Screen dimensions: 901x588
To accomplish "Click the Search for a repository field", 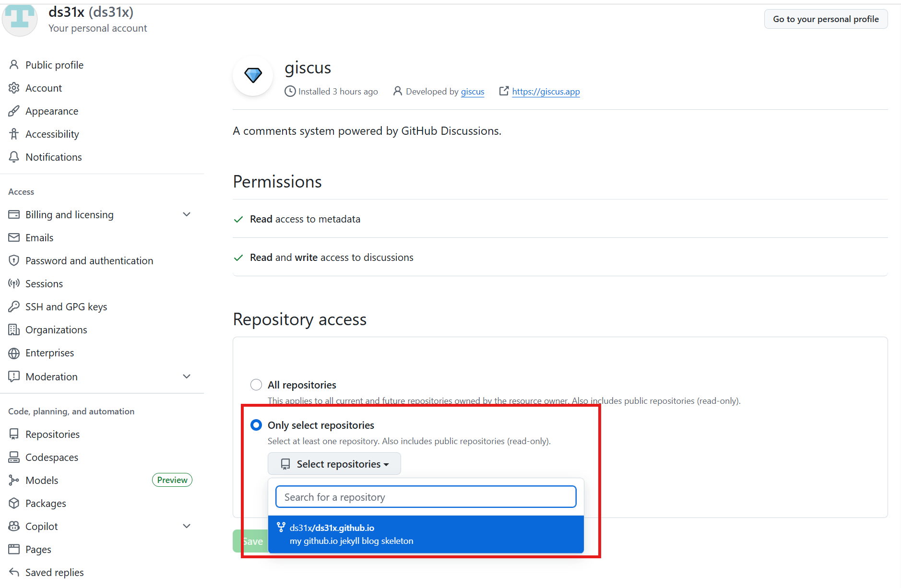I will 426,497.
